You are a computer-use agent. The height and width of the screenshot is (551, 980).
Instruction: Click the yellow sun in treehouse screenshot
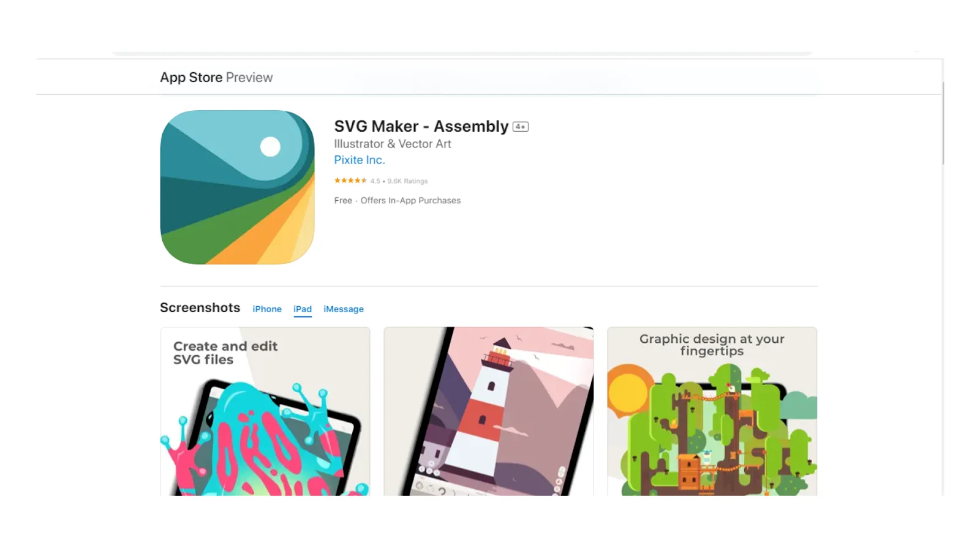coord(629,391)
